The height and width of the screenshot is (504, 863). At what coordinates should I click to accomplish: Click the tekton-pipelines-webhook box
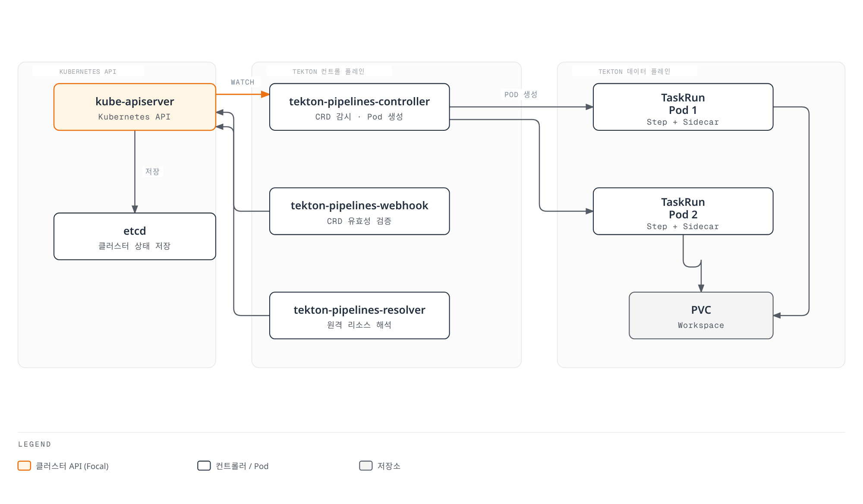(x=359, y=211)
